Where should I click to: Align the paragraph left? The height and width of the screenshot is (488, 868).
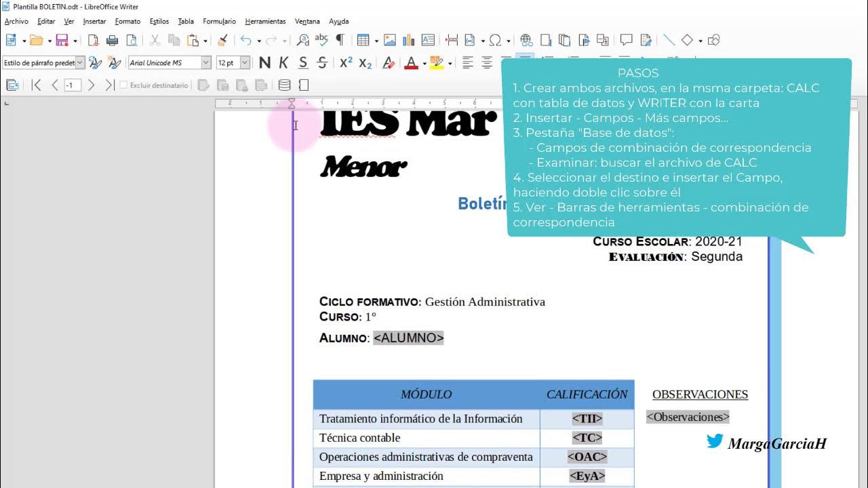click(468, 63)
